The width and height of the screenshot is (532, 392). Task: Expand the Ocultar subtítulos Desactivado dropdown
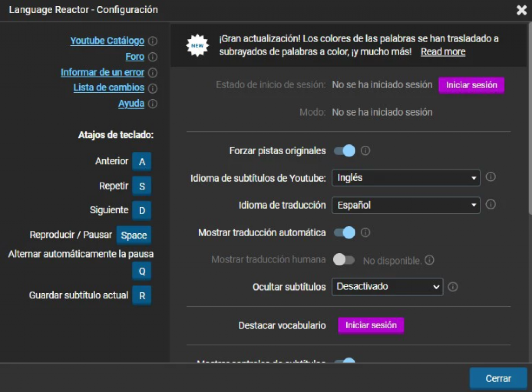(x=387, y=286)
